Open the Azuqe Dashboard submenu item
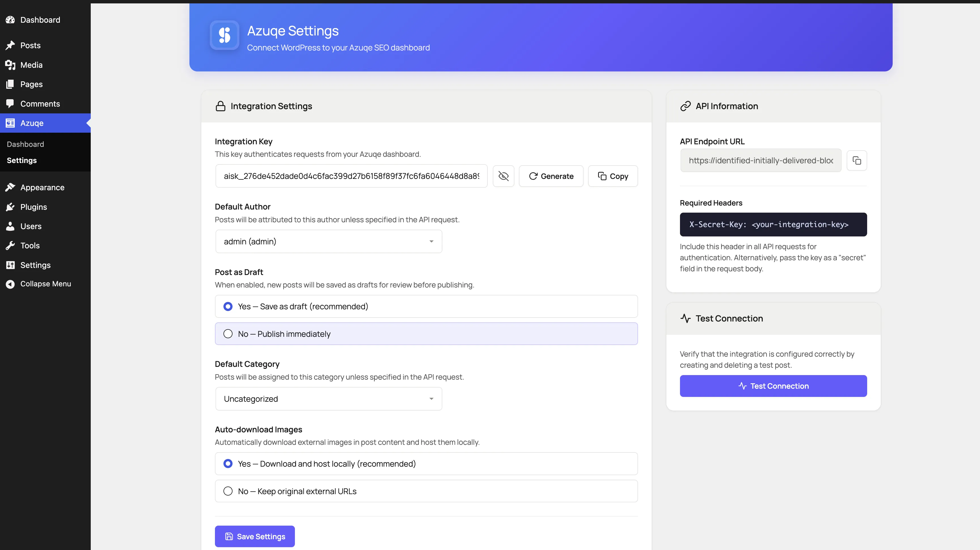The width and height of the screenshot is (980, 550). (x=25, y=144)
